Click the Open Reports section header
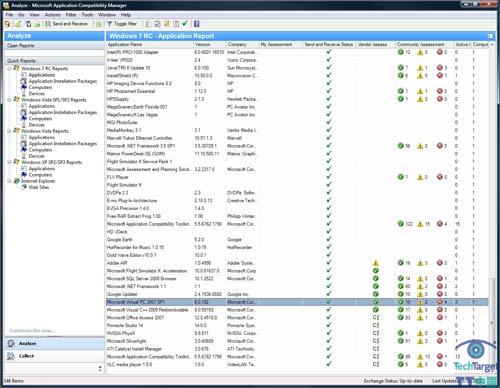500x388 pixels. (x=54, y=46)
